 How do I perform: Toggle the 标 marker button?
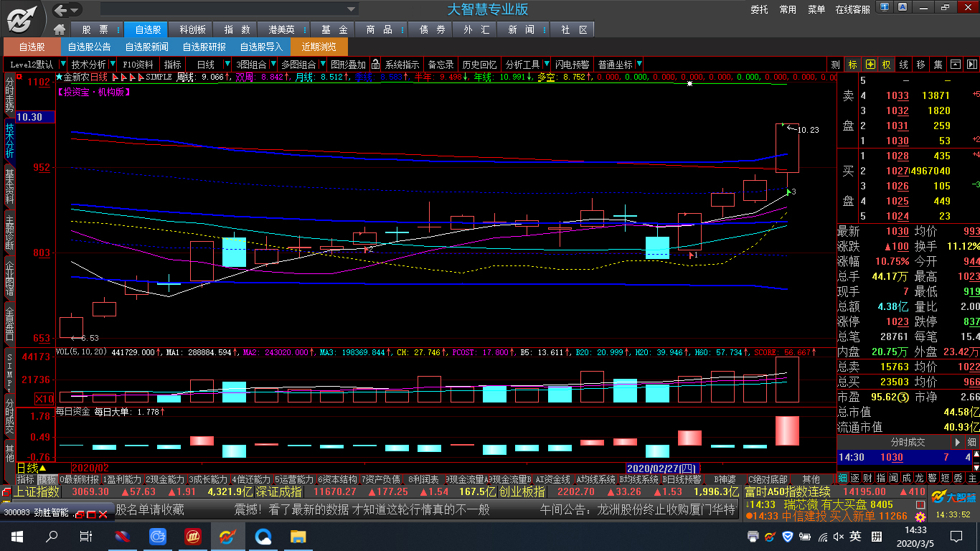click(x=853, y=65)
